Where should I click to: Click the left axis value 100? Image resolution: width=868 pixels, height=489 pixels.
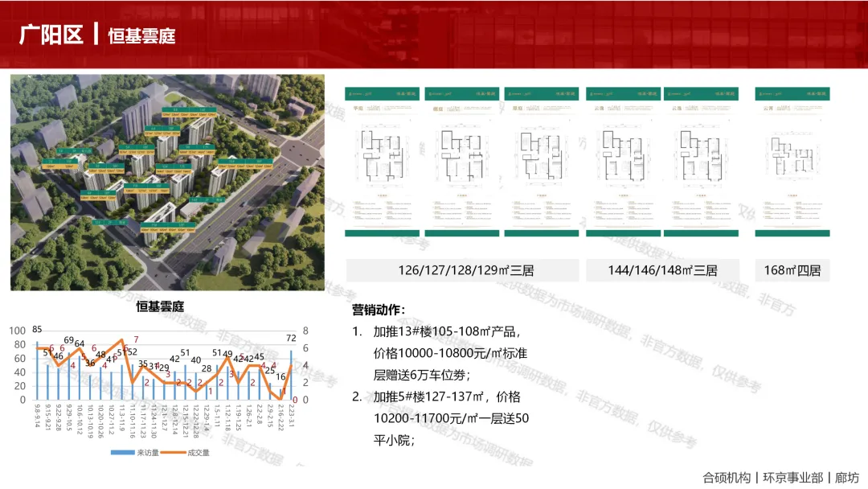pos(17,331)
